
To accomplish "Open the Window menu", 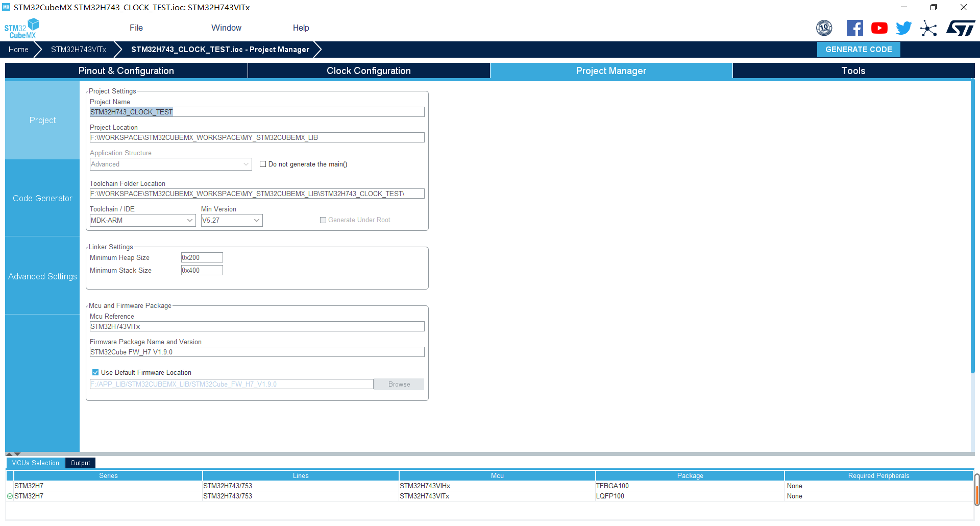I will click(x=226, y=28).
